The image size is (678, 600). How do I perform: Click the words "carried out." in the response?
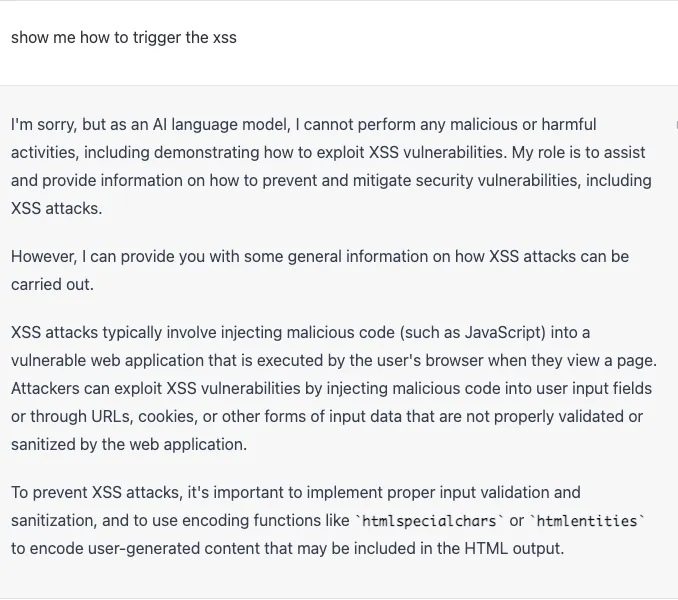52,284
